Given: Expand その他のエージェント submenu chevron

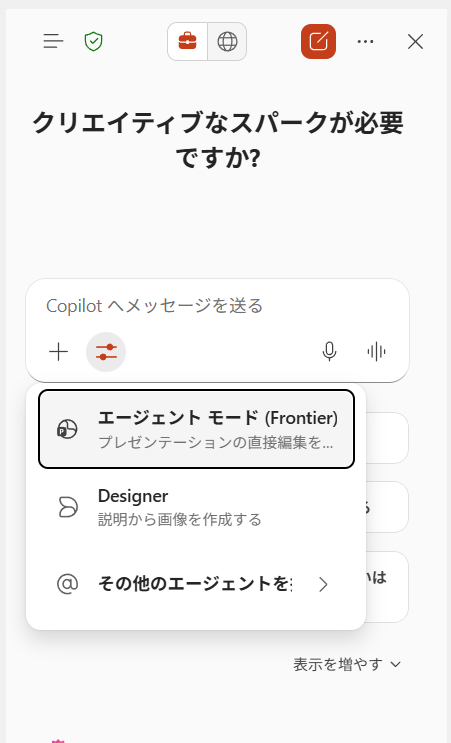Looking at the screenshot, I should point(324,585).
